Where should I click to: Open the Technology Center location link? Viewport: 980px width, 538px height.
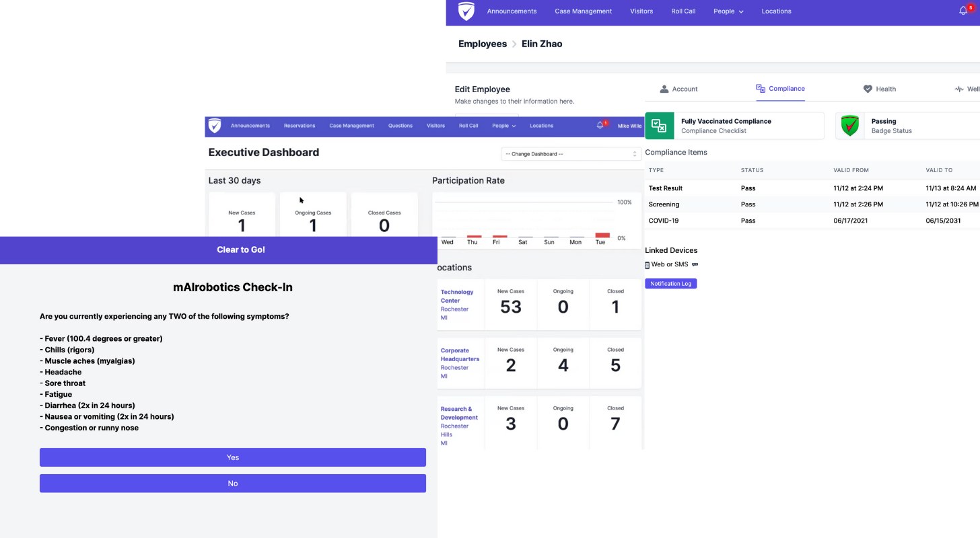pyautogui.click(x=457, y=297)
